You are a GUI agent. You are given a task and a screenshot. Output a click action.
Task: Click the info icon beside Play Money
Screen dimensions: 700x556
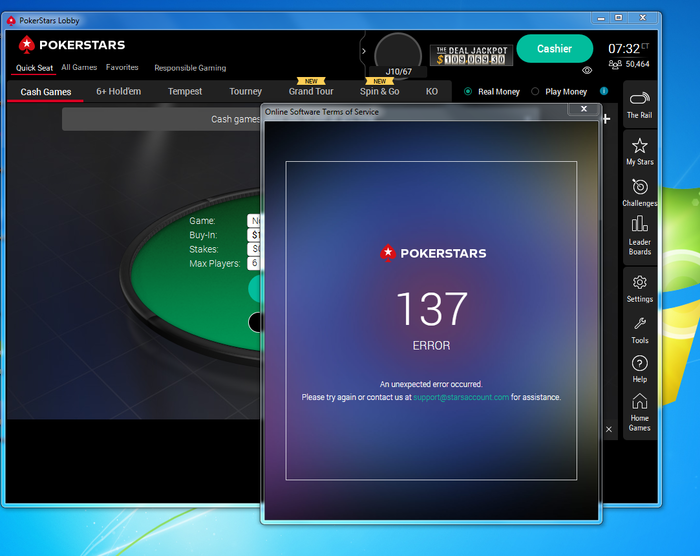[x=604, y=91]
